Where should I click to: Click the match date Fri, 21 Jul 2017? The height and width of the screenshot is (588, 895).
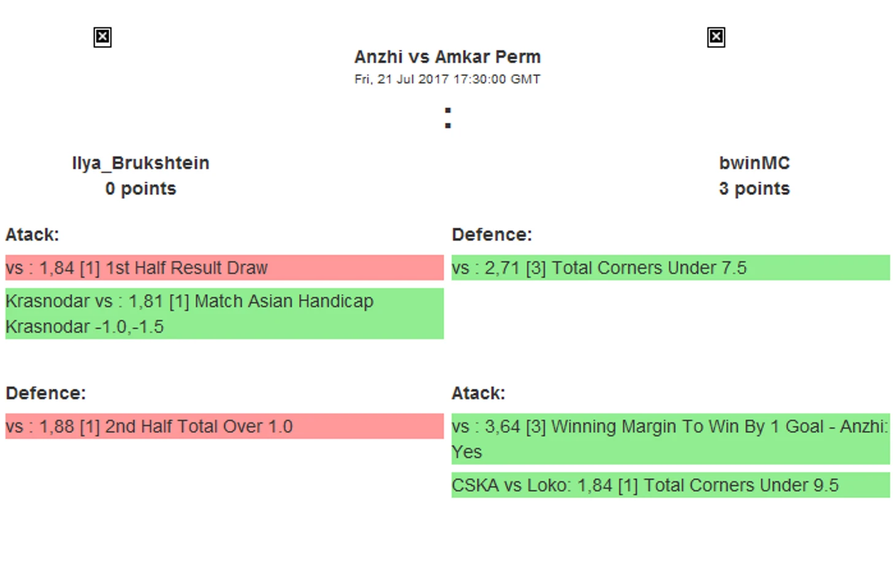click(x=447, y=79)
